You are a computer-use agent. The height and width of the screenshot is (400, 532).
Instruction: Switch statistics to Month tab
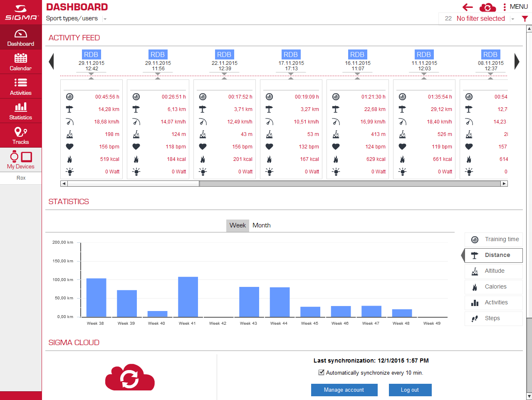(262, 225)
